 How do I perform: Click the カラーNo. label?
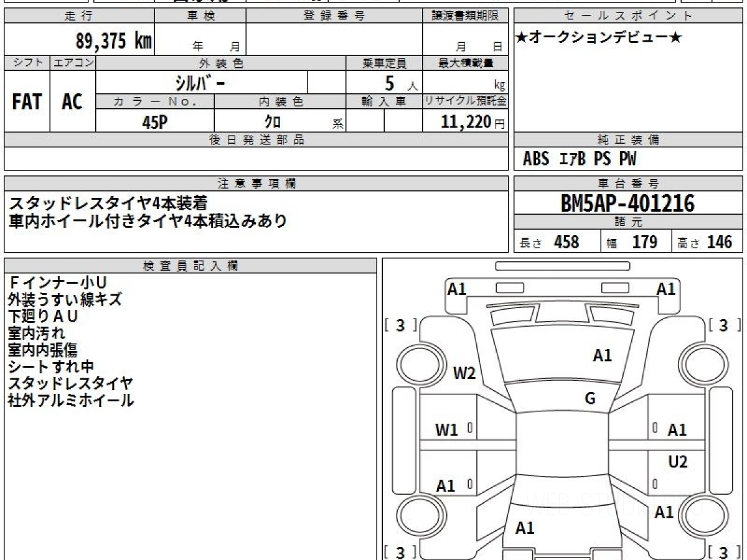[x=155, y=101]
